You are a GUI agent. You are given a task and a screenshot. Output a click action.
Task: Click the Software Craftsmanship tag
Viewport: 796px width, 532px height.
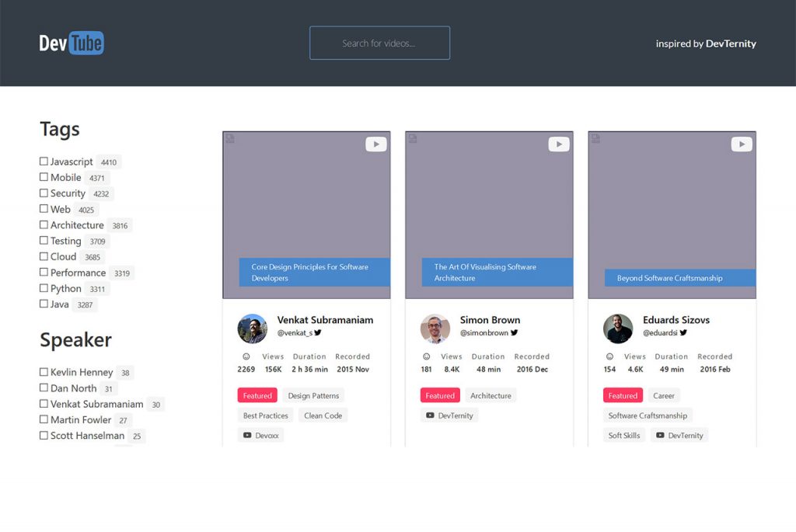point(648,416)
